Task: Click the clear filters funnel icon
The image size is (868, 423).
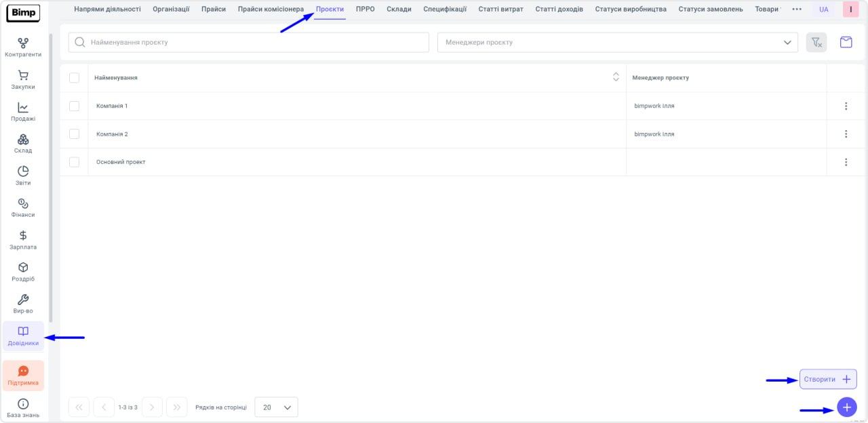Action: coord(816,42)
